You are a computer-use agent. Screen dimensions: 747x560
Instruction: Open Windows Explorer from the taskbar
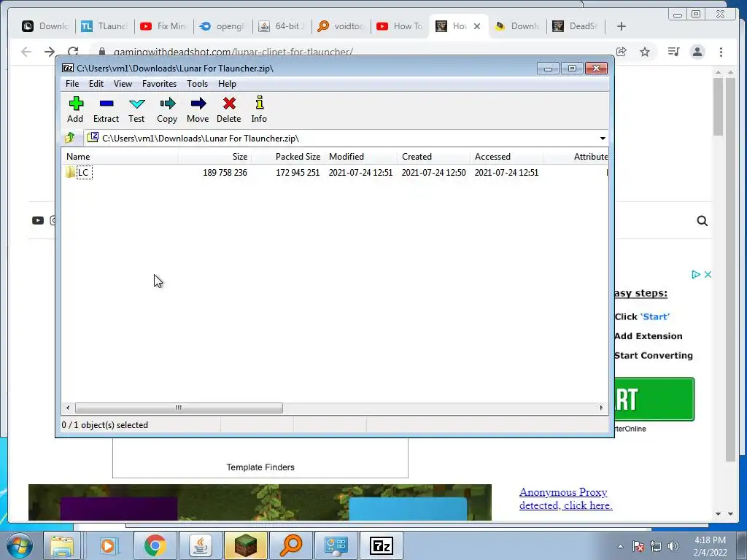[x=63, y=545]
